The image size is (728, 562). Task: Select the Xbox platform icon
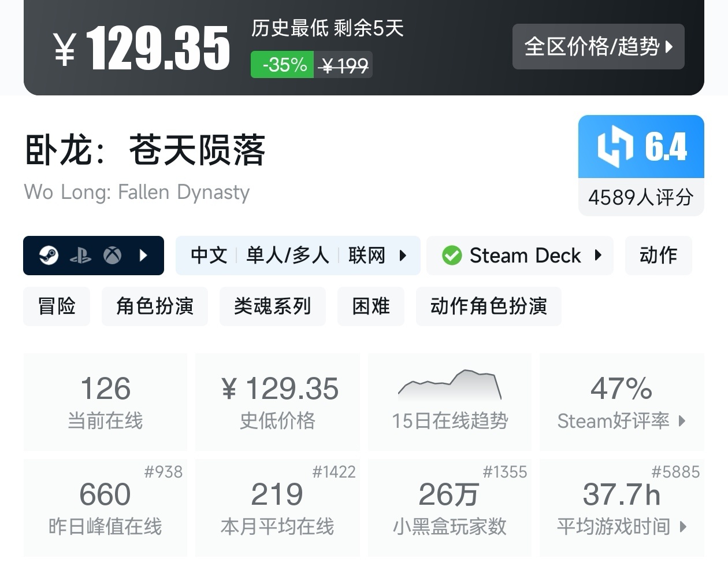(x=113, y=255)
